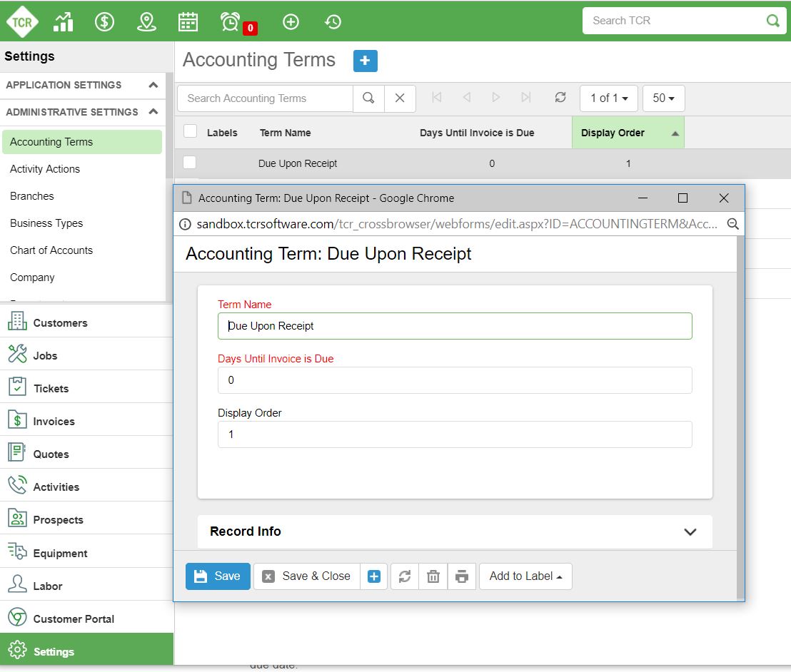
Task: Click the blue Save button
Action: click(218, 576)
